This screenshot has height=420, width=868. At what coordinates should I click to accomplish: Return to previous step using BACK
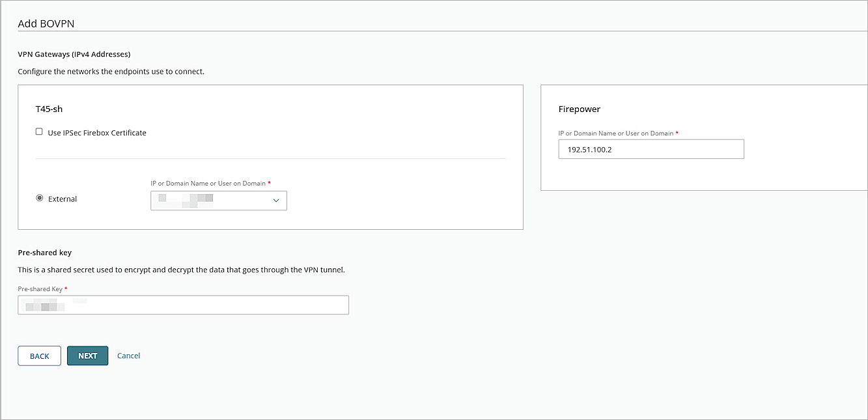click(x=39, y=356)
